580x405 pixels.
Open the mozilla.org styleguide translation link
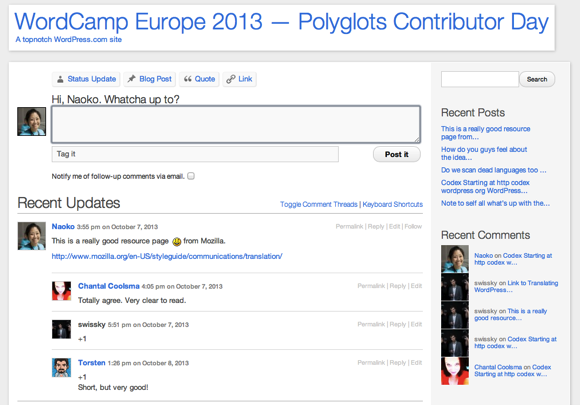167,256
